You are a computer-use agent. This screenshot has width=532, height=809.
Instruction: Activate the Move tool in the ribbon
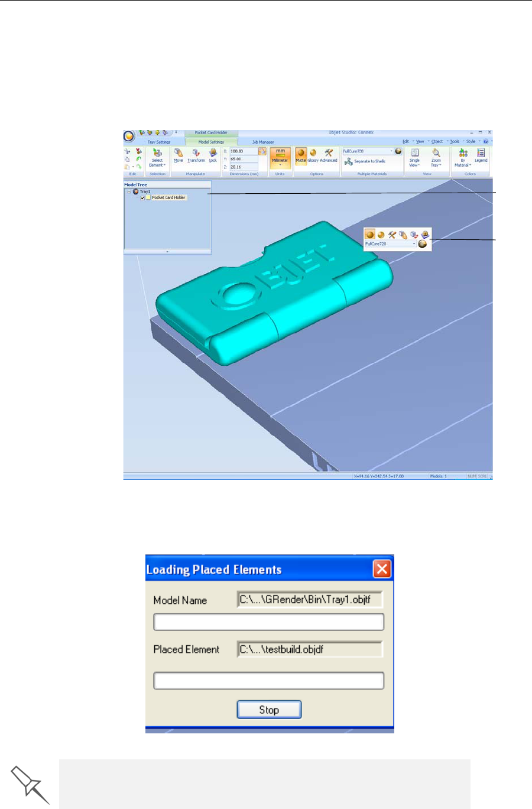[179, 156]
